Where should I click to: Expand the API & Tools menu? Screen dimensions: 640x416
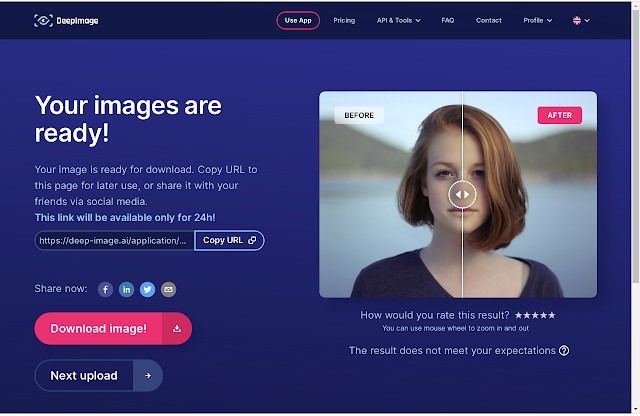398,20
